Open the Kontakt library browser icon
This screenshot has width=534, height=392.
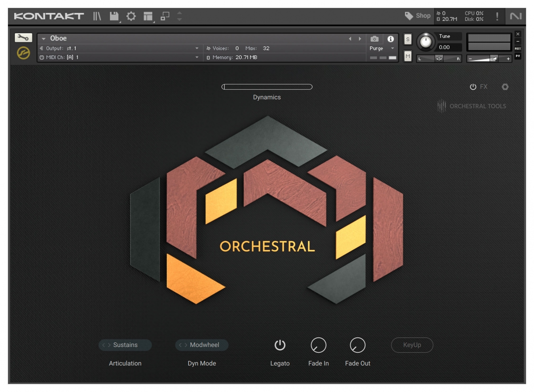click(x=97, y=16)
